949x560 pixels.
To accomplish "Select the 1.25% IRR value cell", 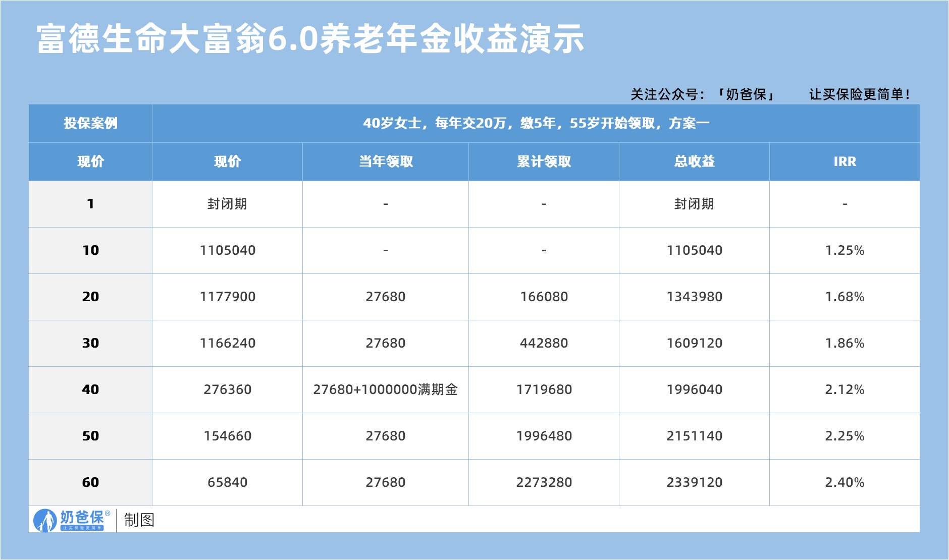I will coord(845,251).
